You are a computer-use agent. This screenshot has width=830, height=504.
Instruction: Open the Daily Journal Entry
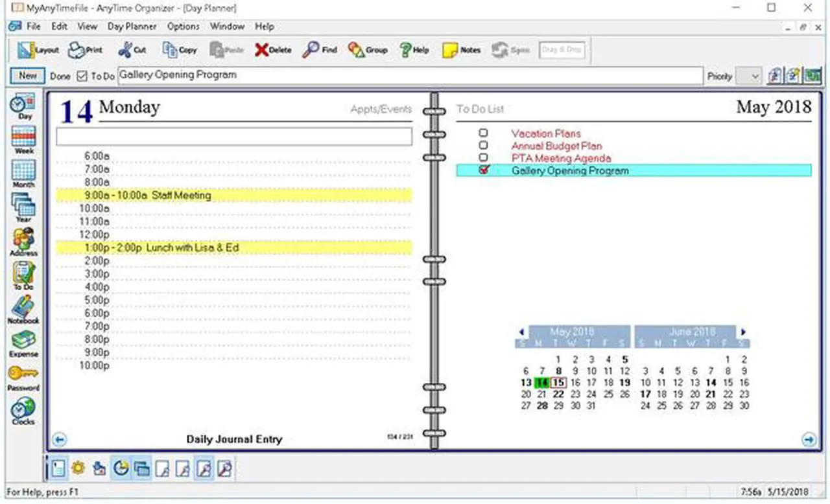[234, 439]
